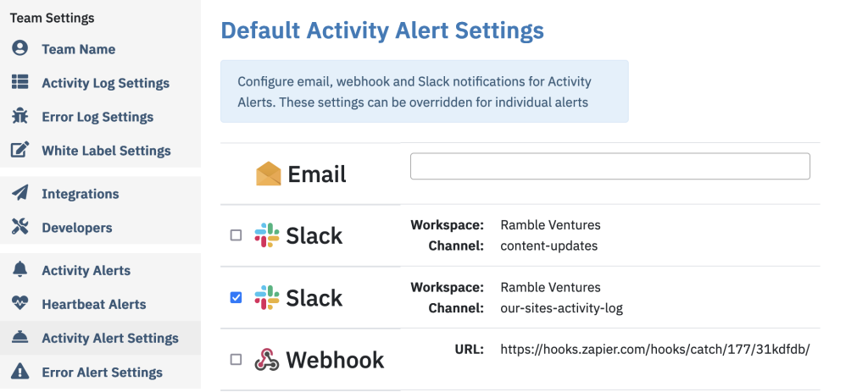
Task: Click the Activity Log Settings list icon
Action: click(x=20, y=82)
